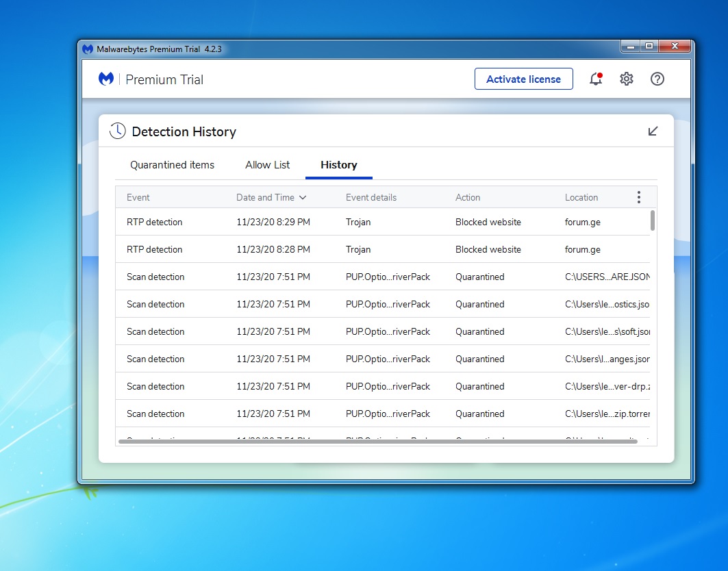Viewport: 728px width, 571px height.
Task: Click the vertical scrollbar thumb
Action: coord(653,220)
